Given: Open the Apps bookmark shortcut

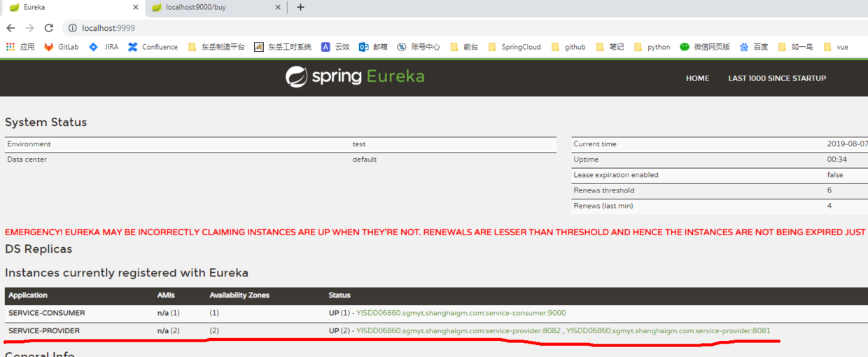Looking at the screenshot, I should [20, 47].
